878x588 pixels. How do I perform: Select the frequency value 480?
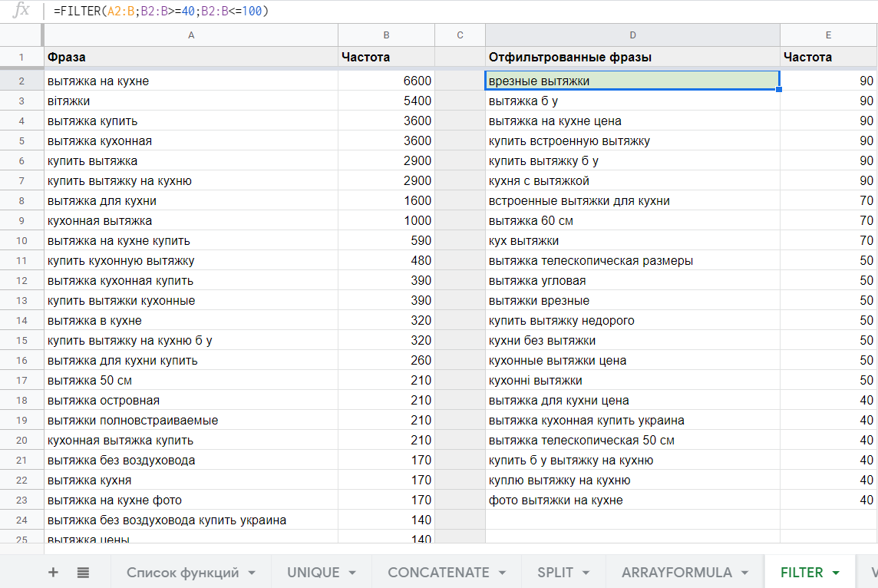(x=386, y=261)
